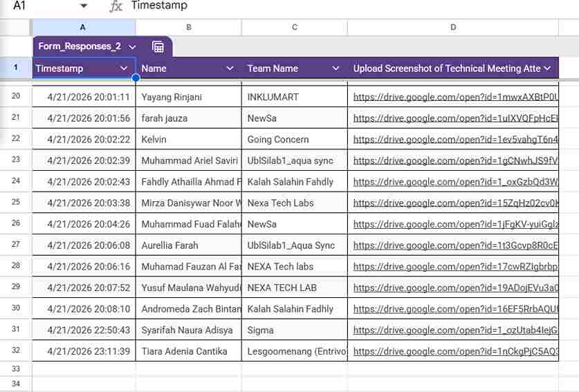Select cell 'Muhammad Fuad Falah'

click(189, 224)
